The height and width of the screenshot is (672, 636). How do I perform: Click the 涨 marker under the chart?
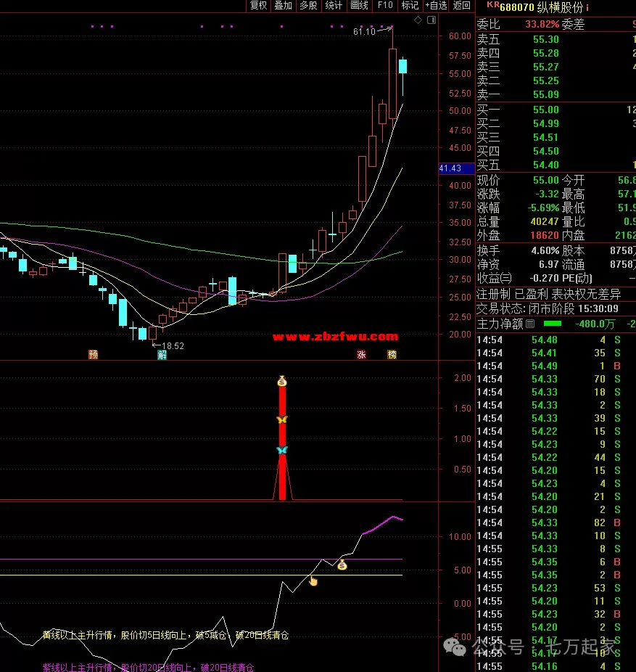click(361, 354)
